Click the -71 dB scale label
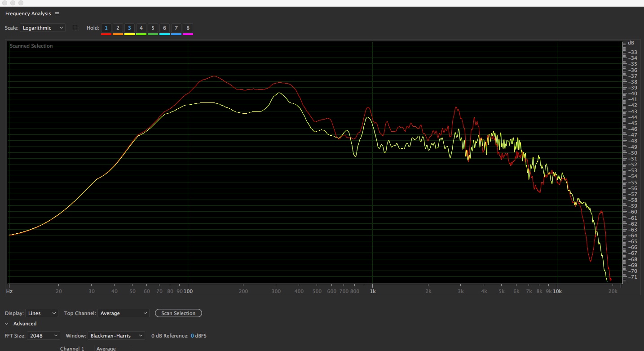The width and height of the screenshot is (644, 351). pos(632,277)
